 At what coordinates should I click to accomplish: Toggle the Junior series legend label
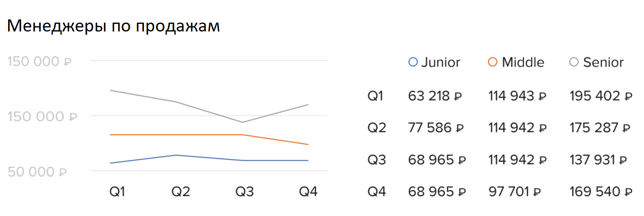(x=441, y=62)
